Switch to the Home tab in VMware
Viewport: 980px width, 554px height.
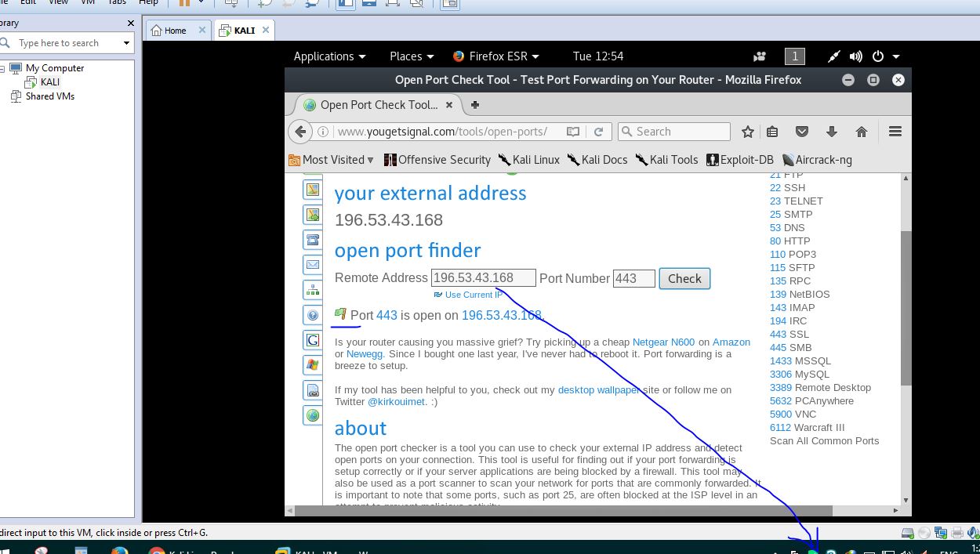pos(175,31)
